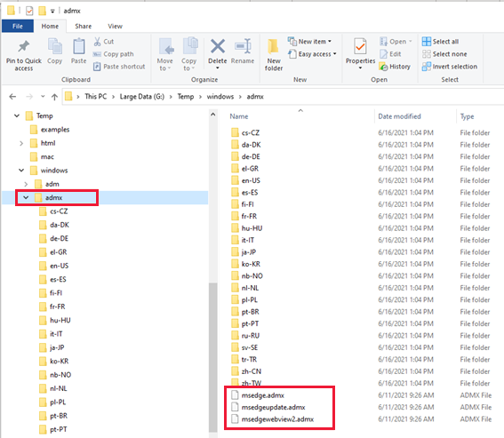Click This PC in address bar
Viewport: 504px width, 438px height.
click(x=95, y=97)
